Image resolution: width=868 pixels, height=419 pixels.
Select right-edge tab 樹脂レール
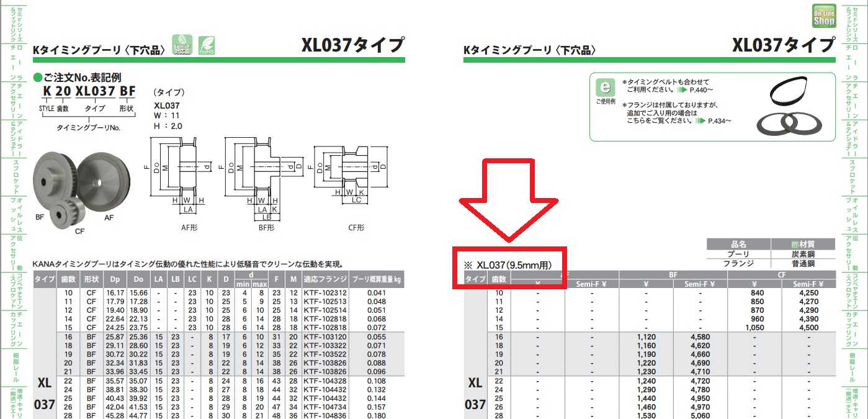click(851, 367)
